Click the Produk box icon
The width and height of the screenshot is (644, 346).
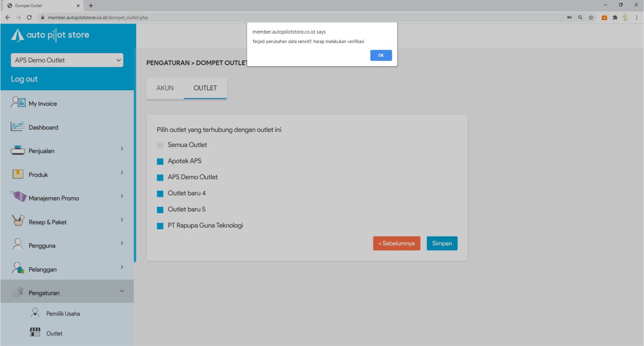click(x=18, y=174)
